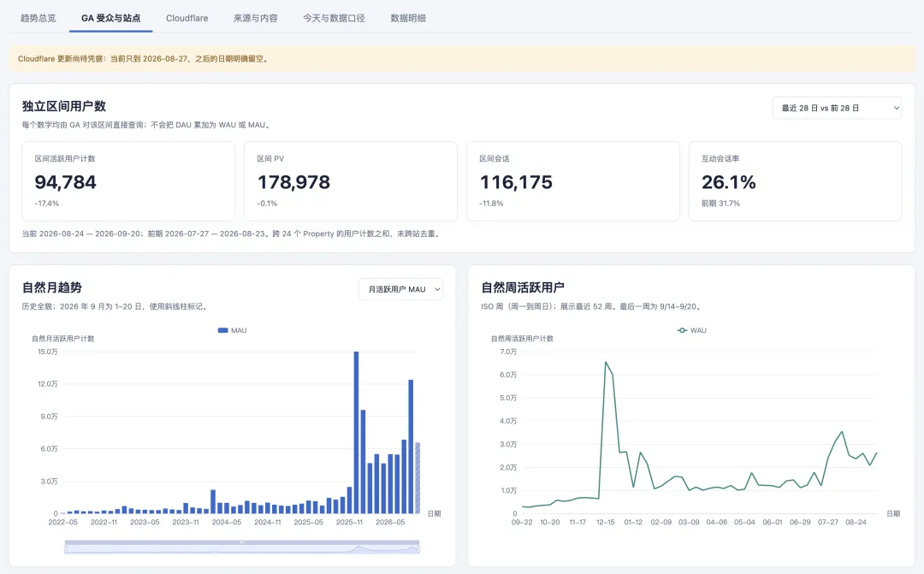Click the 自然周活跃用户计数 axis title
This screenshot has width=924, height=574.
click(x=522, y=339)
